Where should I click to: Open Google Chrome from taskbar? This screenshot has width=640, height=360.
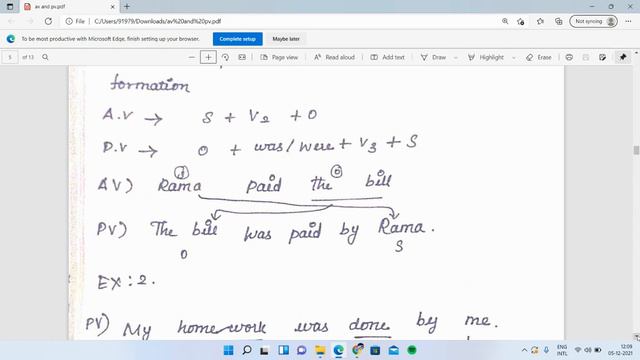click(358, 350)
